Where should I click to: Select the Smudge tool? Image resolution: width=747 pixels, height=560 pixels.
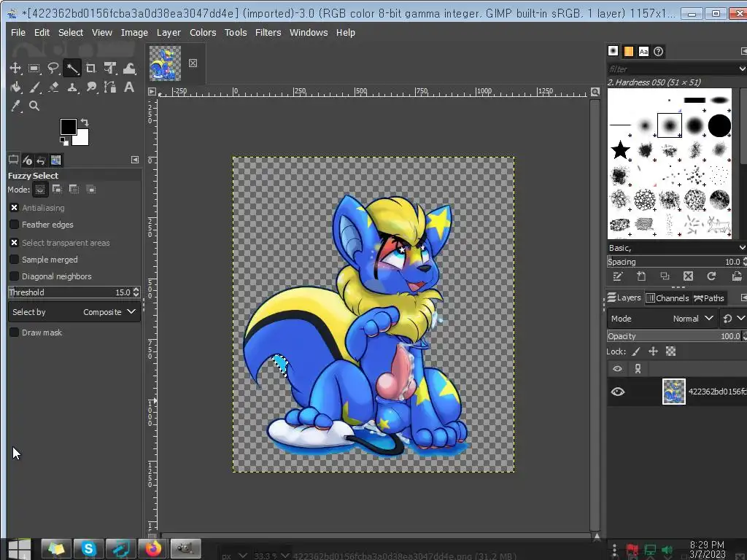pyautogui.click(x=91, y=87)
